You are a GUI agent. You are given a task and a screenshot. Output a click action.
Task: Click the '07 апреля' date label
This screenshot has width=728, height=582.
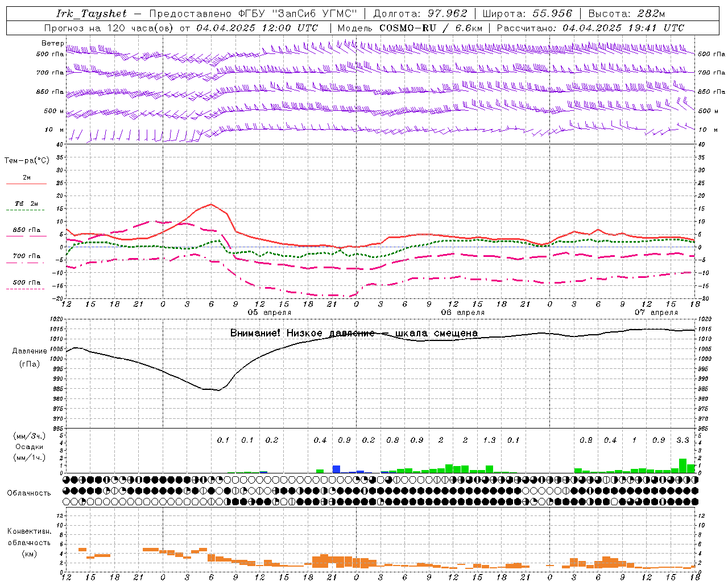point(656,313)
